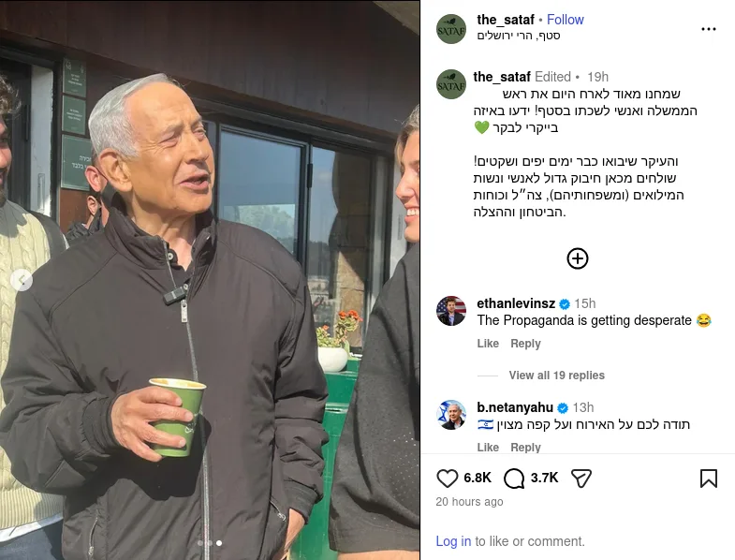Go to previous photo with left arrow
Image resolution: width=735 pixels, height=560 pixels.
tap(22, 281)
